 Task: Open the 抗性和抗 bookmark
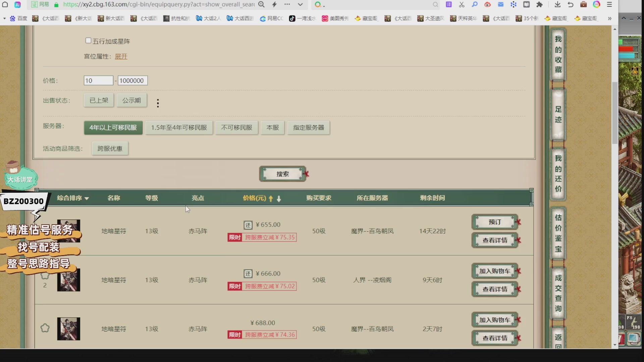point(176,18)
